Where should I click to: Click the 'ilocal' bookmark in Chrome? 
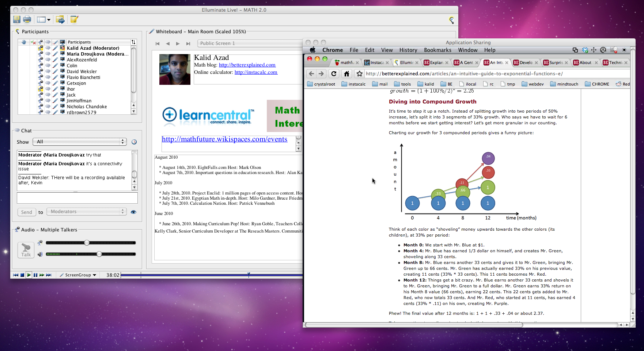tap(468, 84)
